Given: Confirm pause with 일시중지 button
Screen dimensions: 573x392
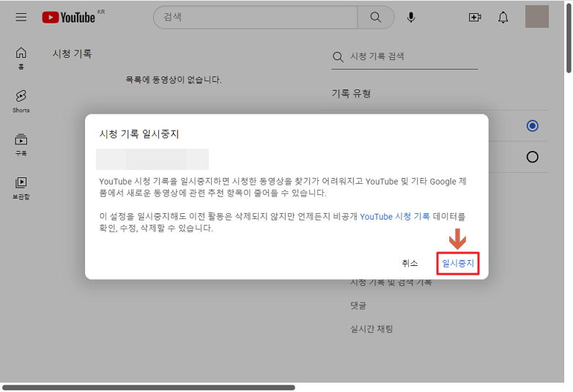Looking at the screenshot, I should point(458,263).
